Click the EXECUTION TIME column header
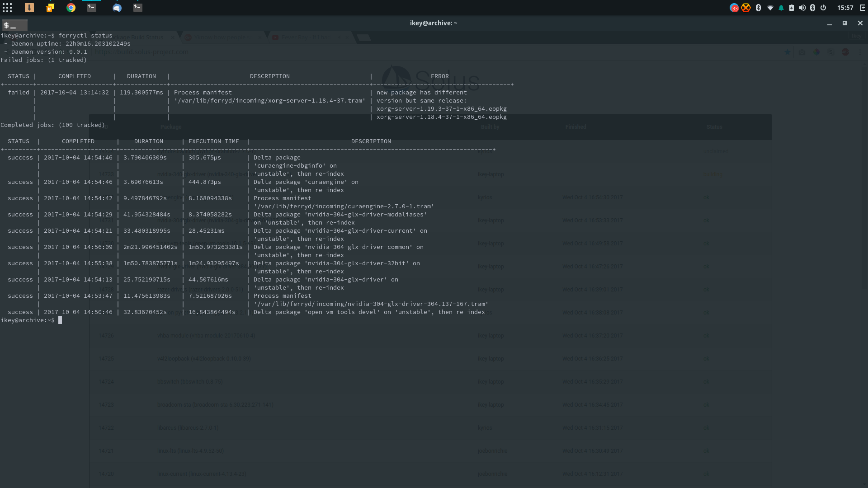This screenshot has width=868, height=488. tap(214, 141)
